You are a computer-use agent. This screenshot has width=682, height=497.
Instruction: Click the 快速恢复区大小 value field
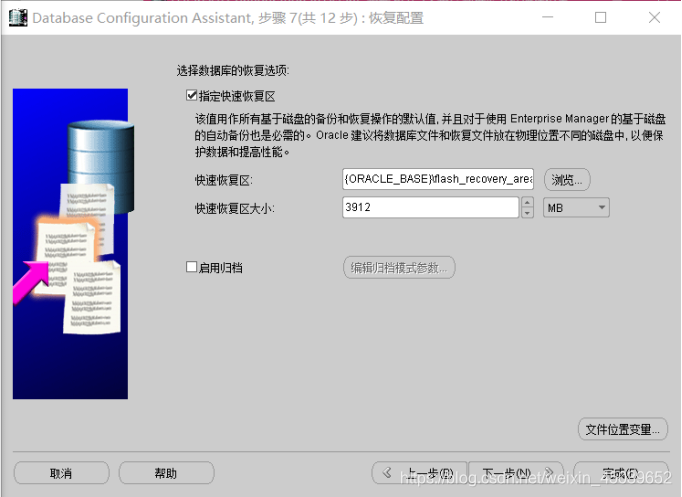coord(430,207)
